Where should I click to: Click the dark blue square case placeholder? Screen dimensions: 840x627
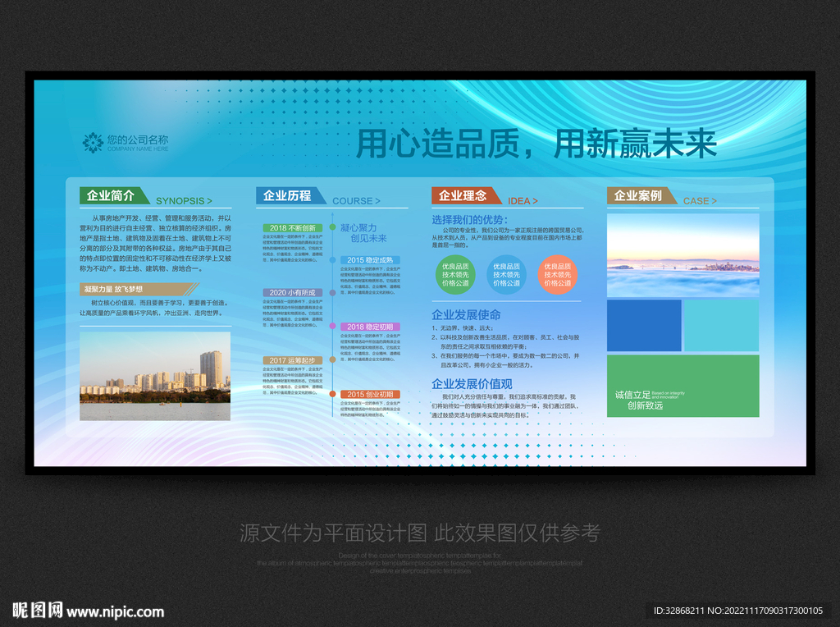[644, 325]
